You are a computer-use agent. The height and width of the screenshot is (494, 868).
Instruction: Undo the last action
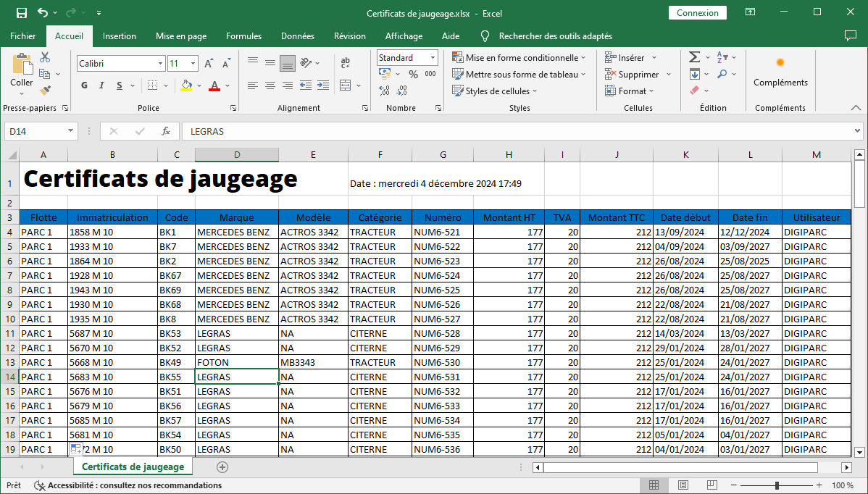point(43,13)
